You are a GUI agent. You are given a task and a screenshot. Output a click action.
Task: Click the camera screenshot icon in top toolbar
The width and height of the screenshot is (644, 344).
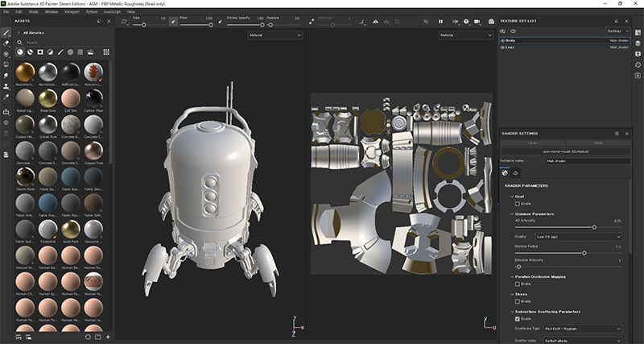click(491, 21)
